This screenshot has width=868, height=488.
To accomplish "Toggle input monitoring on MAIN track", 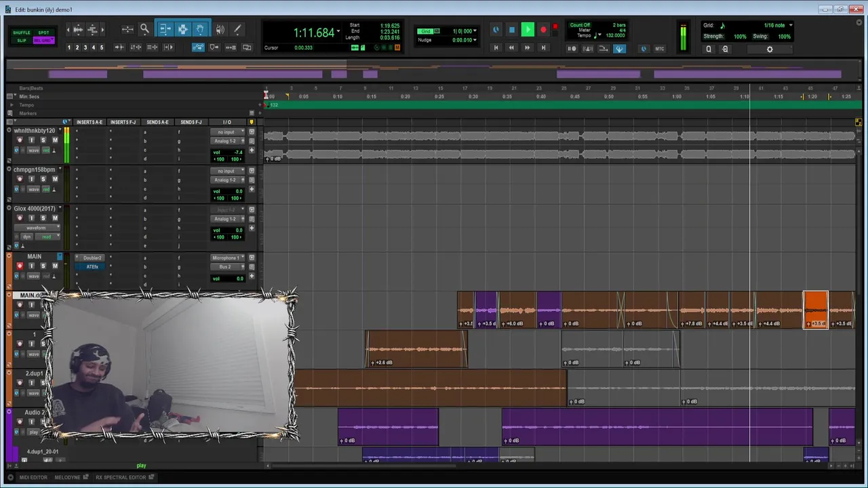I will (31, 266).
